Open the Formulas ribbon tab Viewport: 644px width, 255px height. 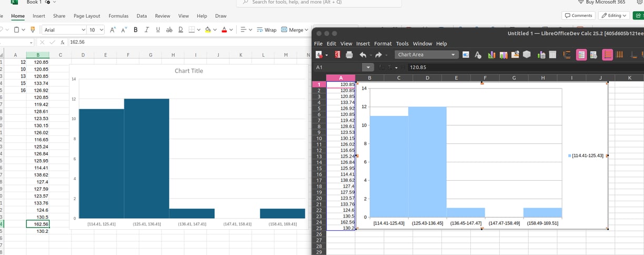(118, 16)
